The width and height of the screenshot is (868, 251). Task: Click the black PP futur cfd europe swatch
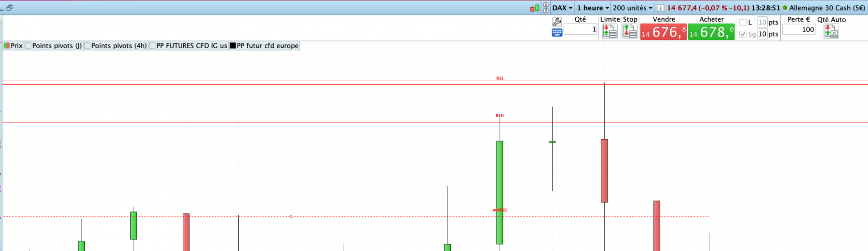[233, 46]
